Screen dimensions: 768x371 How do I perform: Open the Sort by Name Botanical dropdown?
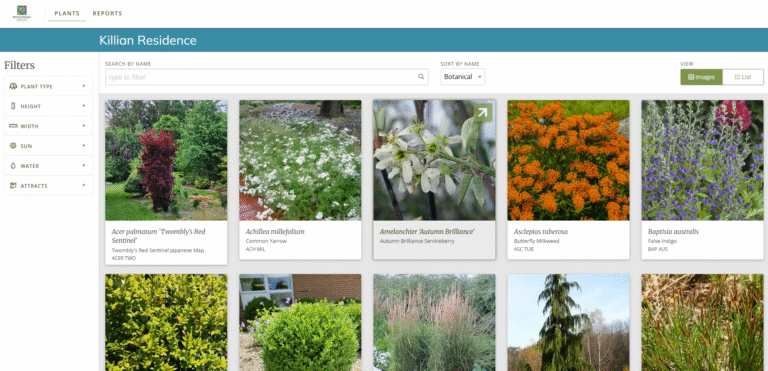coord(462,77)
